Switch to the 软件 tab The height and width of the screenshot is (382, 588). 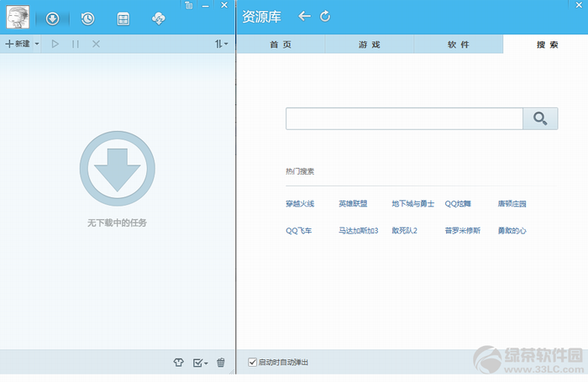(x=459, y=44)
